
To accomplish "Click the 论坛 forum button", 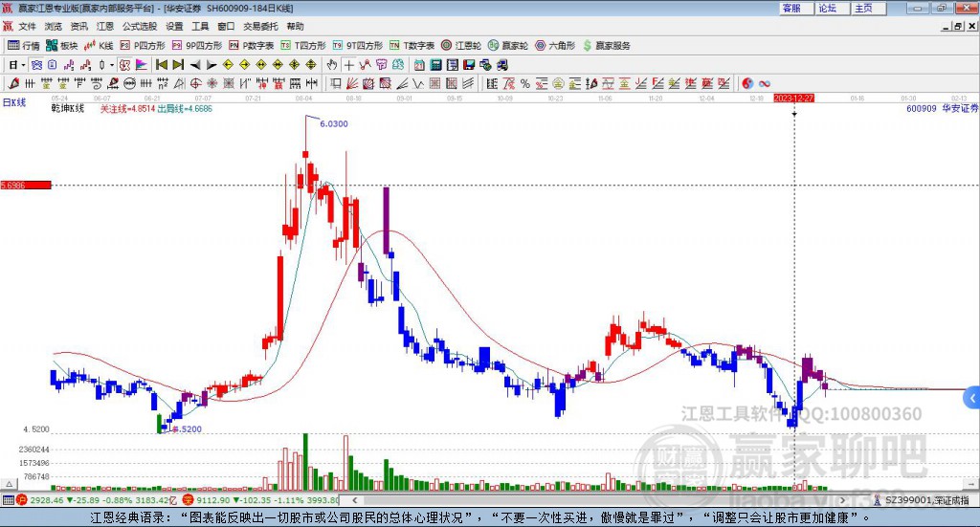I will 833,8.
